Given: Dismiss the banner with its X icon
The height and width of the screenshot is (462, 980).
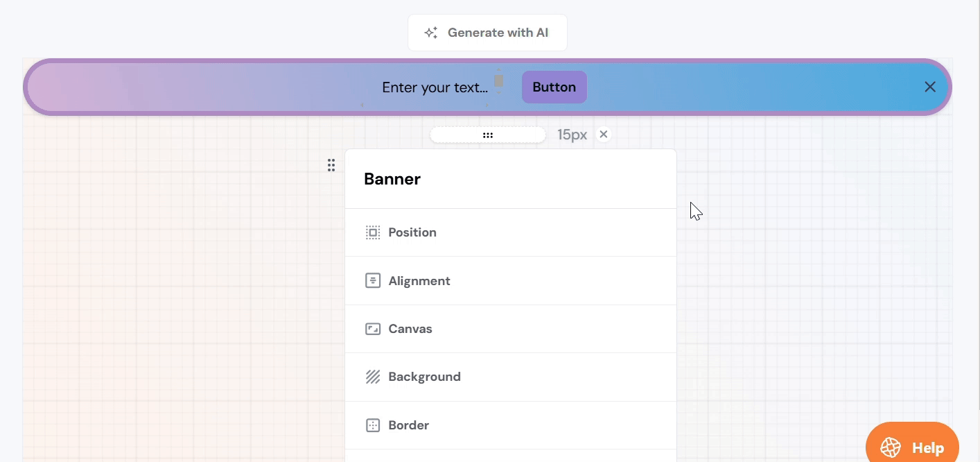Looking at the screenshot, I should [x=930, y=87].
